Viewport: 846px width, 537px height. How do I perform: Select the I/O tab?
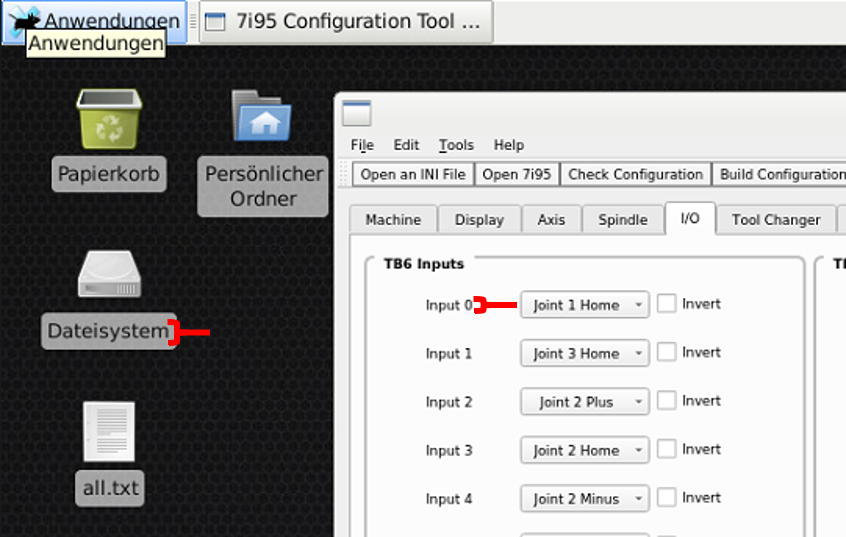(x=690, y=218)
